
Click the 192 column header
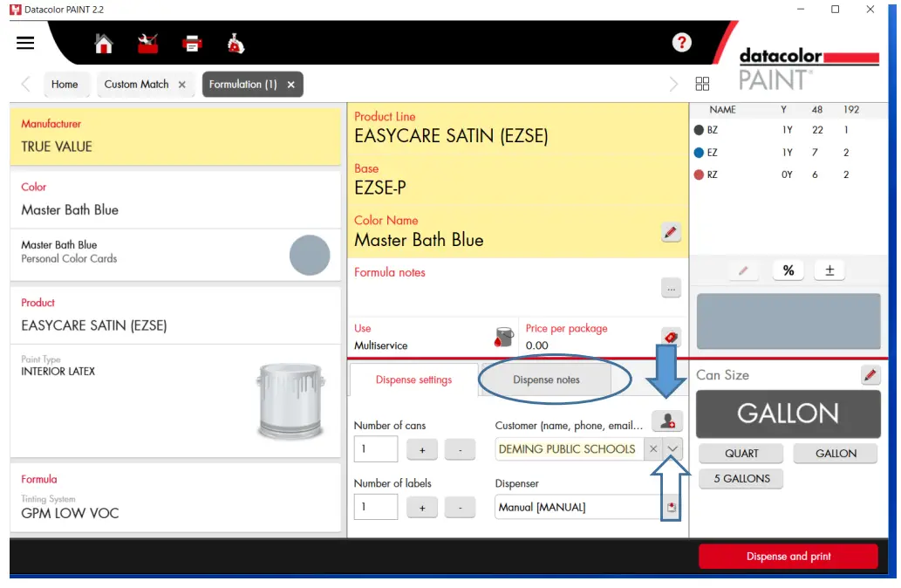(x=851, y=110)
